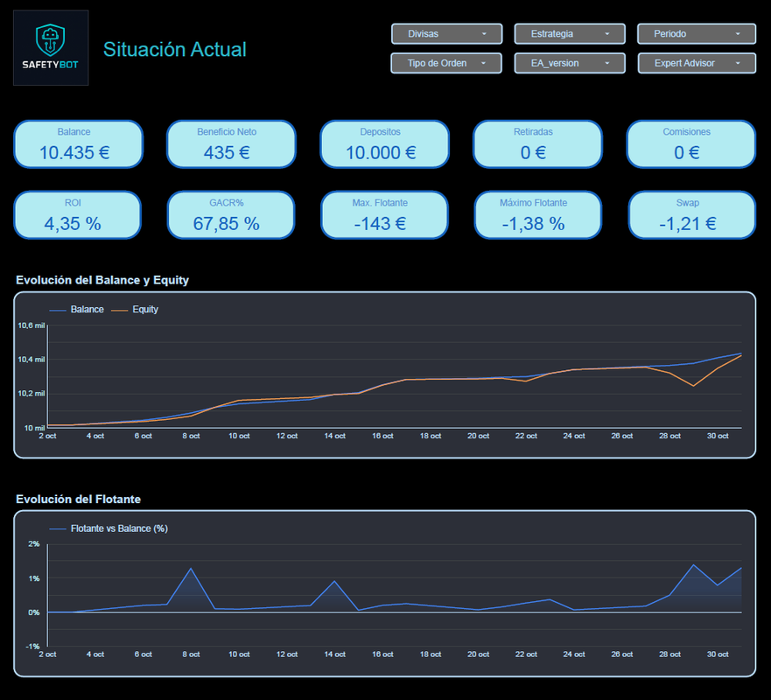Select the Depositos 10.000 € scorecard
The height and width of the screenshot is (700, 771).
coord(384,144)
